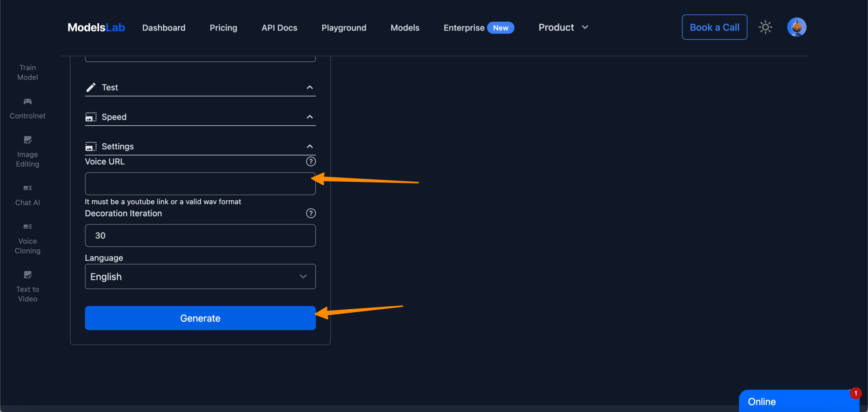Viewport: 868px width, 412px height.
Task: Click the Voice URL help question icon
Action: point(311,162)
